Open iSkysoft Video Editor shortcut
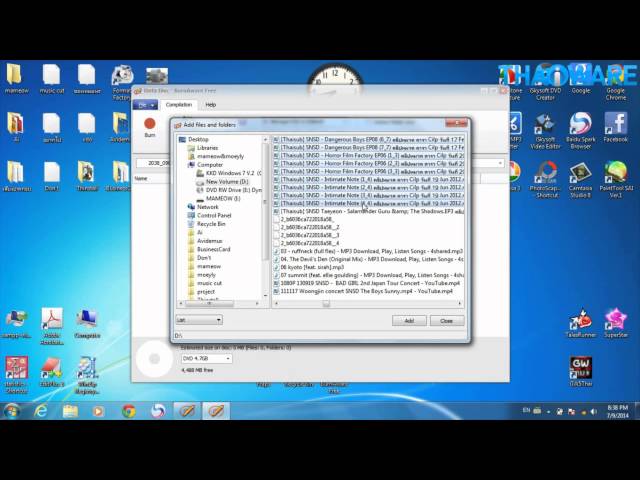 click(x=545, y=131)
